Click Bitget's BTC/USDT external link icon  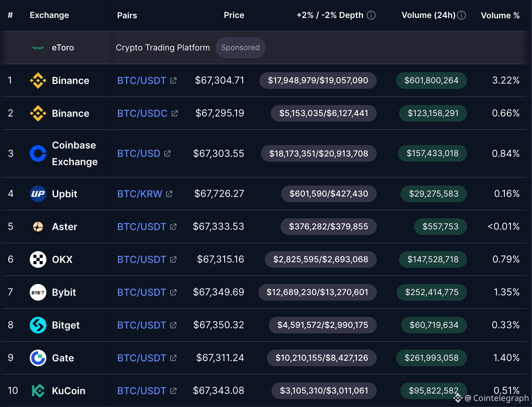[173, 325]
